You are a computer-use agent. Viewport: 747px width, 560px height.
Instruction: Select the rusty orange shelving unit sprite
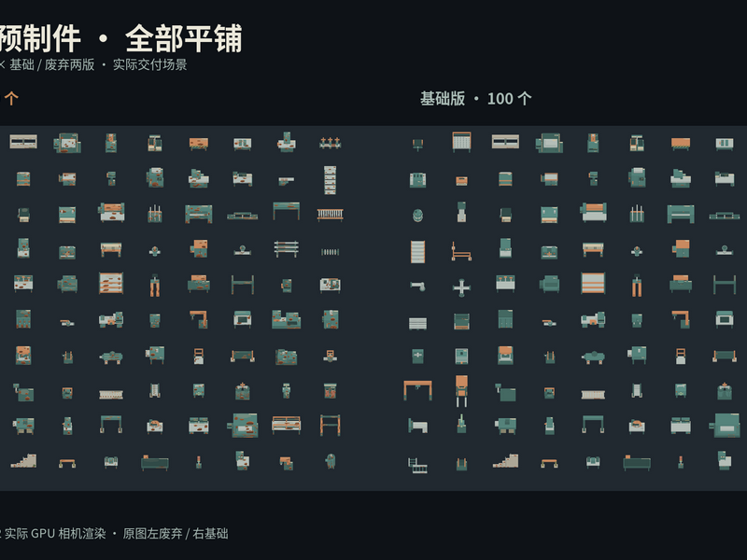(111, 284)
